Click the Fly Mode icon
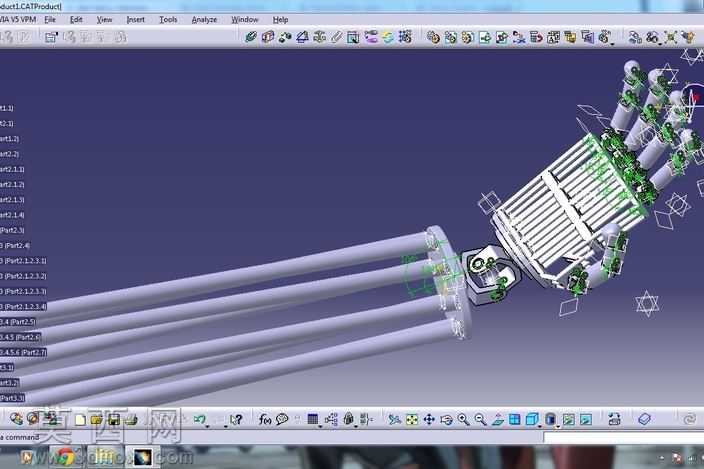This screenshot has width=704, height=469. click(394, 419)
